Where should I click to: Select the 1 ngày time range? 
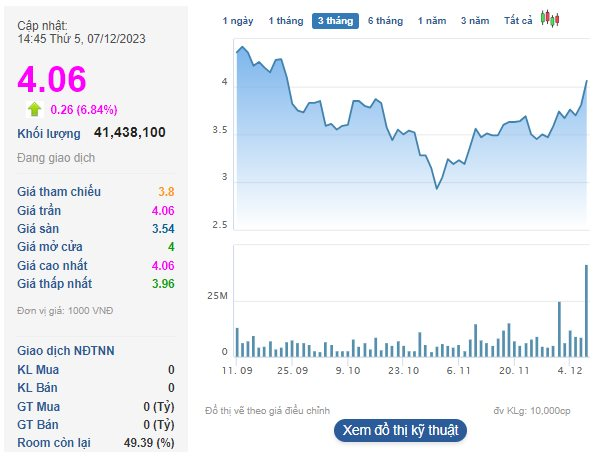238,20
